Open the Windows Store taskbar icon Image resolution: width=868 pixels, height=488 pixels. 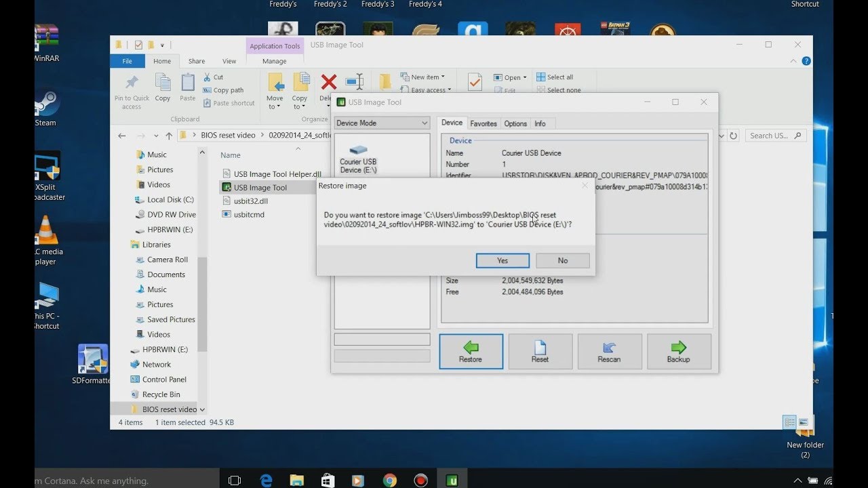(328, 481)
